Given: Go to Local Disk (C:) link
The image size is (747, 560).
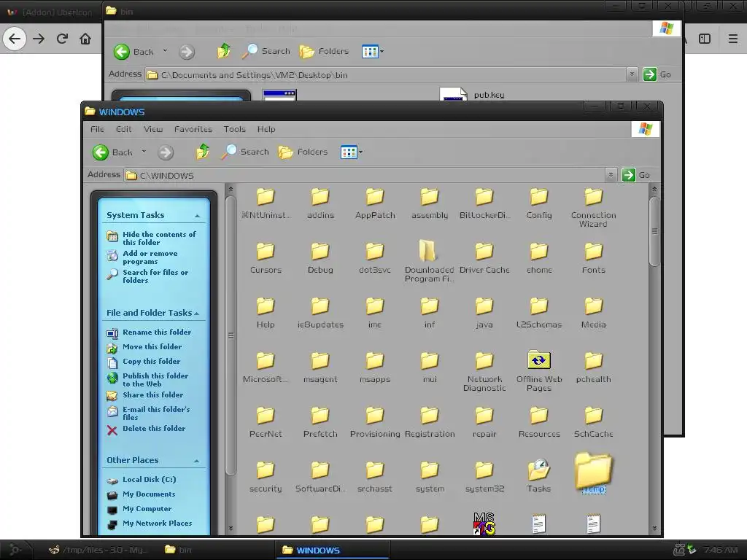Looking at the screenshot, I should click(x=142, y=480).
